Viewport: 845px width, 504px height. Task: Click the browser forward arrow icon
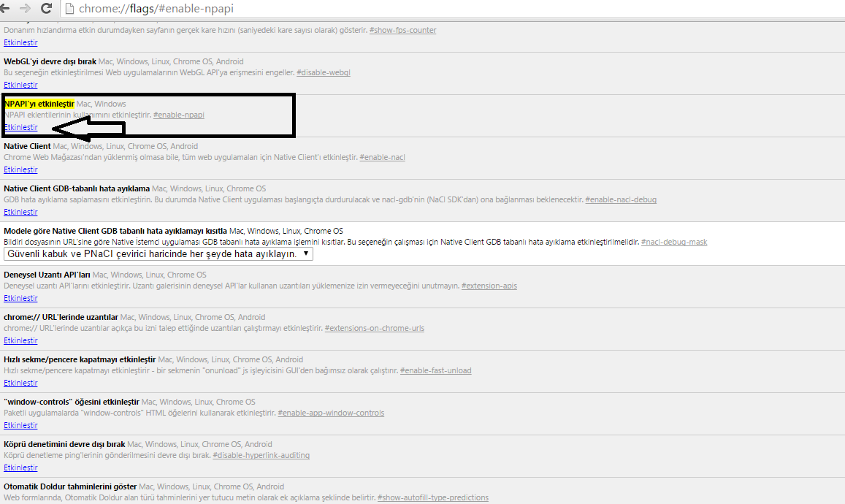25,8
